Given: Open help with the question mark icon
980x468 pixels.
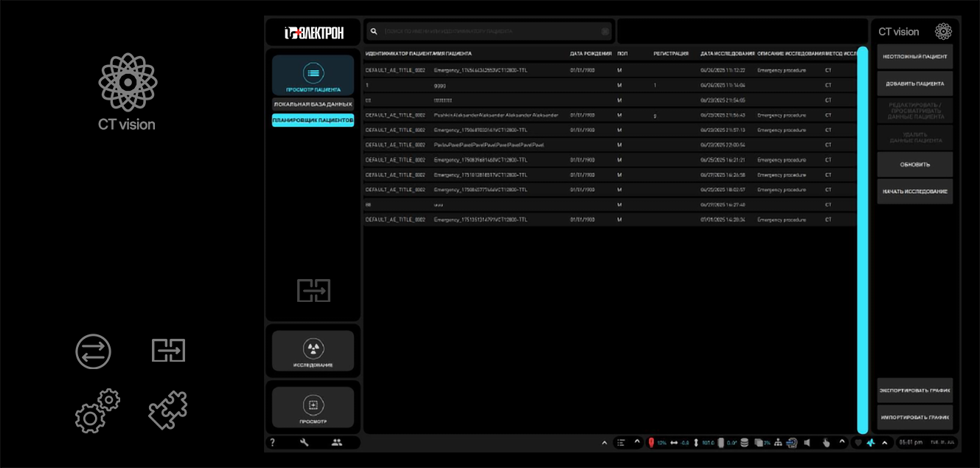Looking at the screenshot, I should [272, 443].
